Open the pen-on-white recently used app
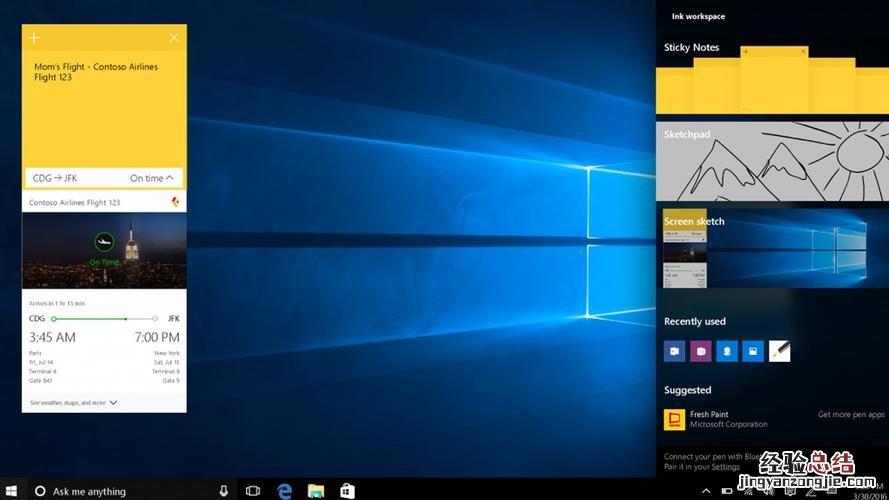 (x=779, y=351)
